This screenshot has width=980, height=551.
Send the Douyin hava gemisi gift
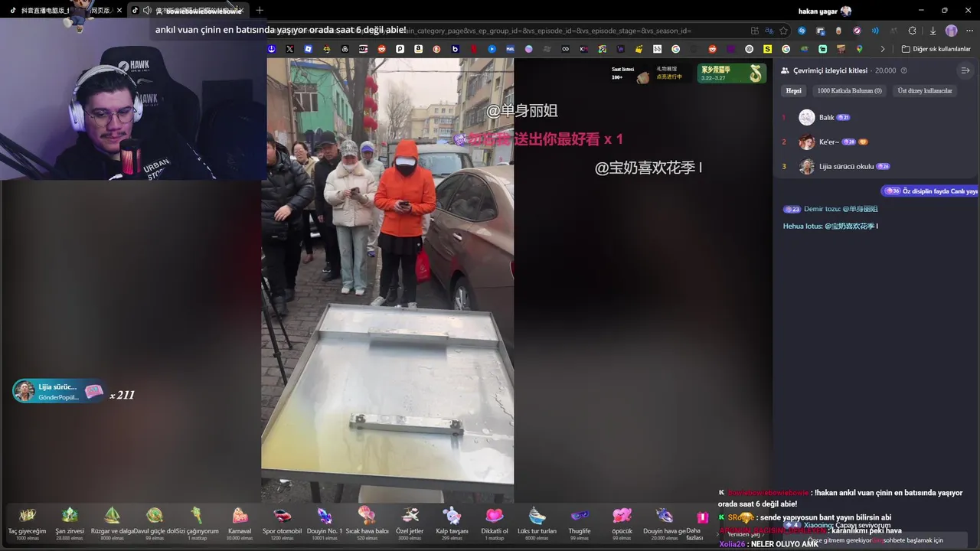point(665,523)
